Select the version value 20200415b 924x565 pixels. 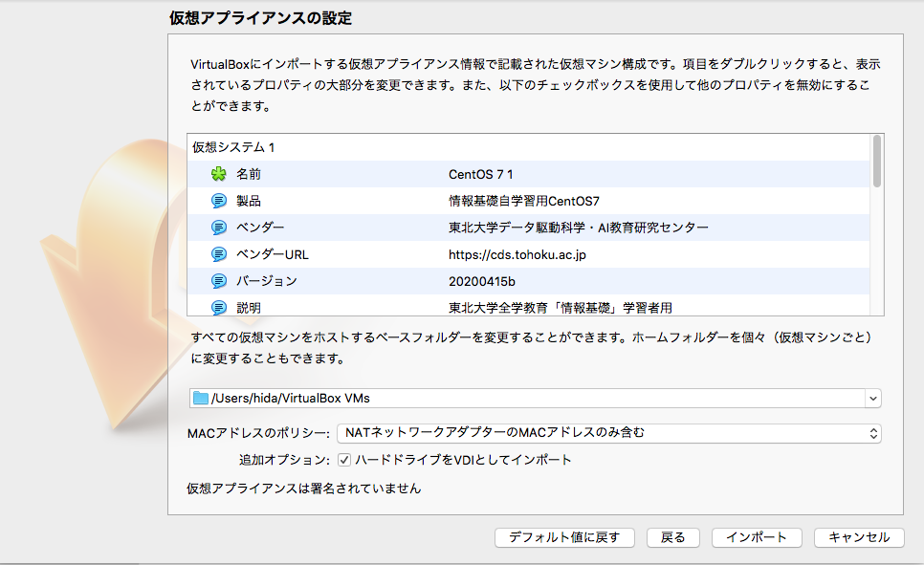point(479,283)
